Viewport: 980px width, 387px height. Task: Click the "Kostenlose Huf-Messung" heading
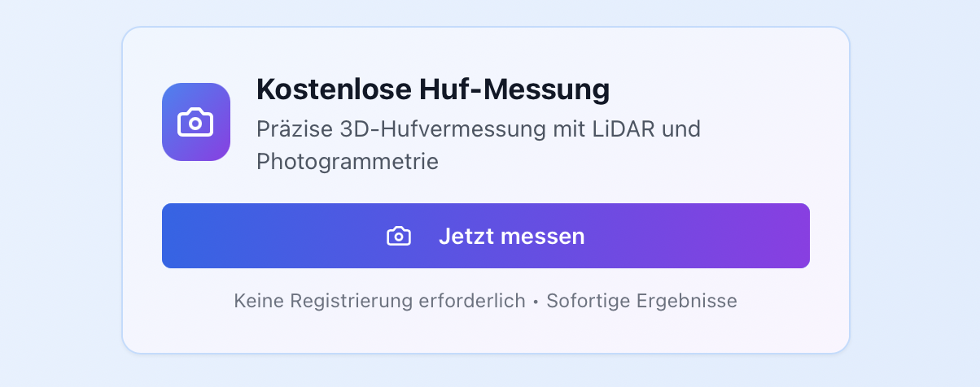[432, 89]
